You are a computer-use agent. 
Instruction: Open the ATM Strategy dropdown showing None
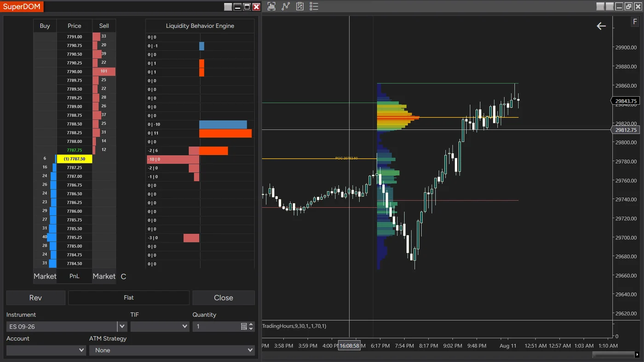click(x=172, y=351)
